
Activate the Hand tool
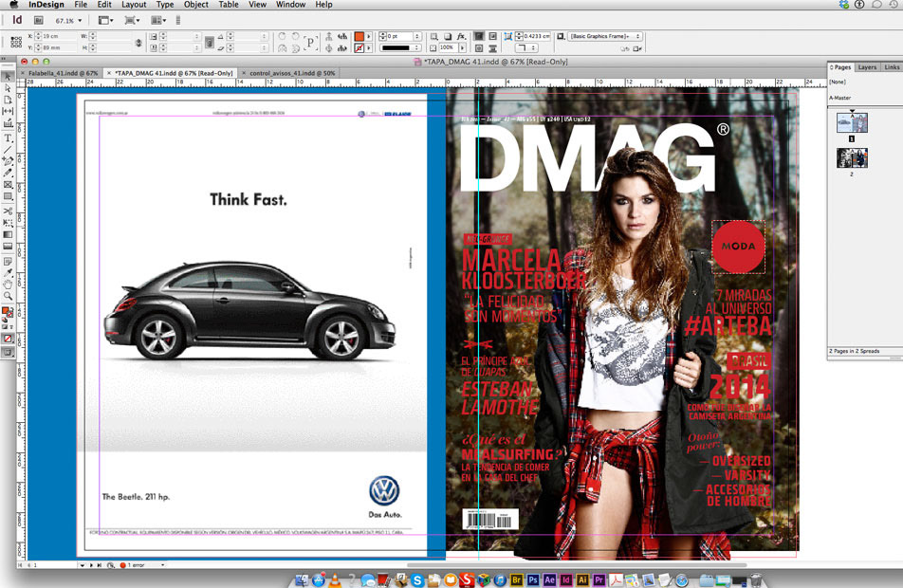click(x=9, y=284)
